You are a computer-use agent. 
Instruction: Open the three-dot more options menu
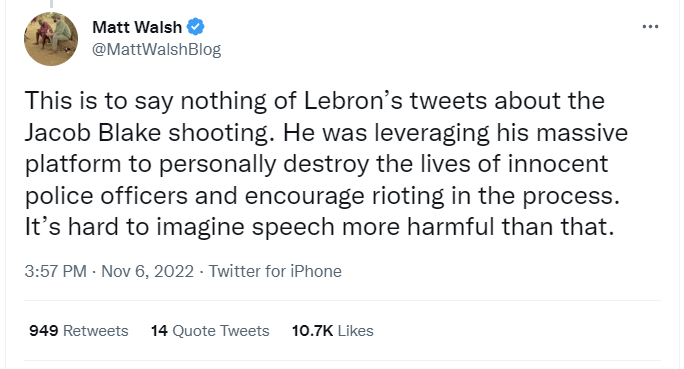650,27
